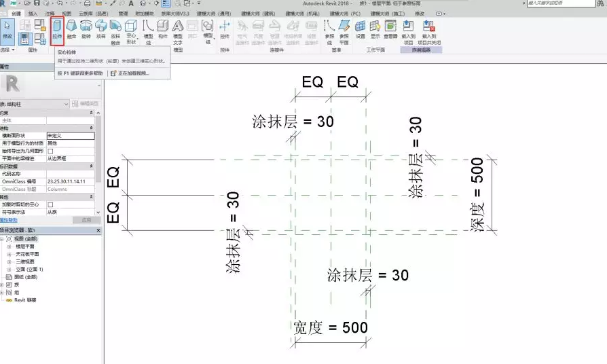The image size is (607, 364).
Task: Select the 宽度 = 500 dimension label
Action: point(331,327)
